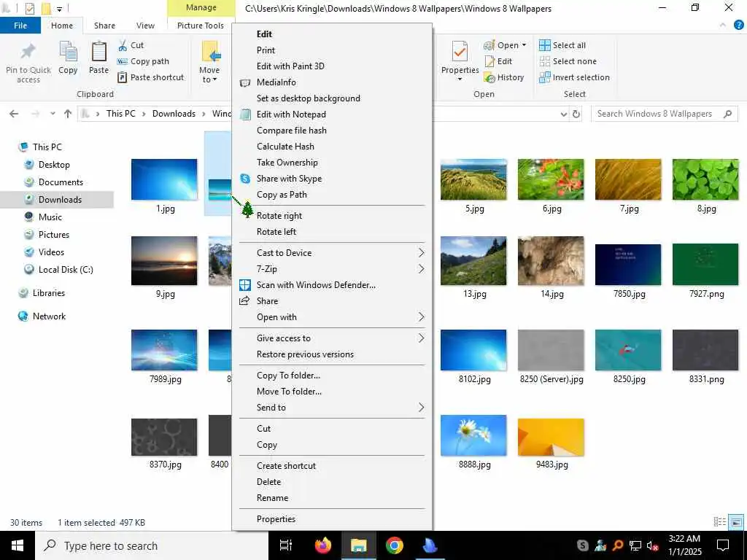Select Music in navigation pane
The image size is (747, 560).
point(50,217)
